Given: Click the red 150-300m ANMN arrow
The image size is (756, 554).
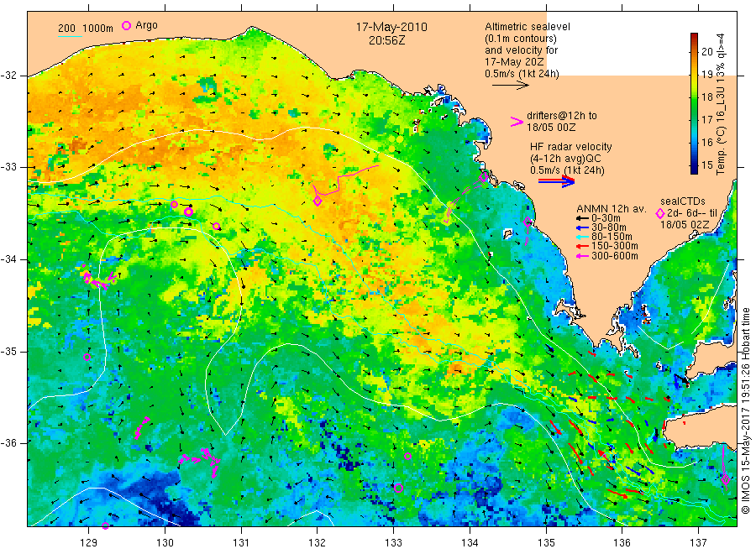Looking at the screenshot, I should [582, 246].
